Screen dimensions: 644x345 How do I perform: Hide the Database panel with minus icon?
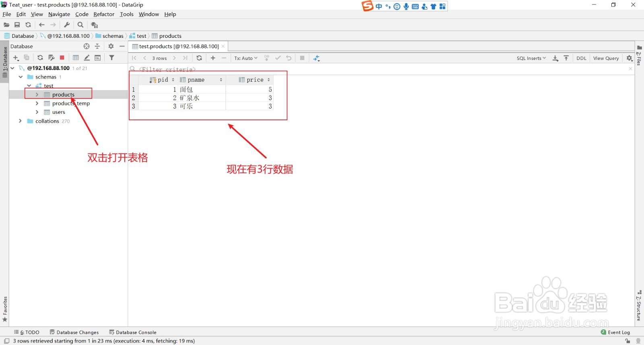click(122, 46)
